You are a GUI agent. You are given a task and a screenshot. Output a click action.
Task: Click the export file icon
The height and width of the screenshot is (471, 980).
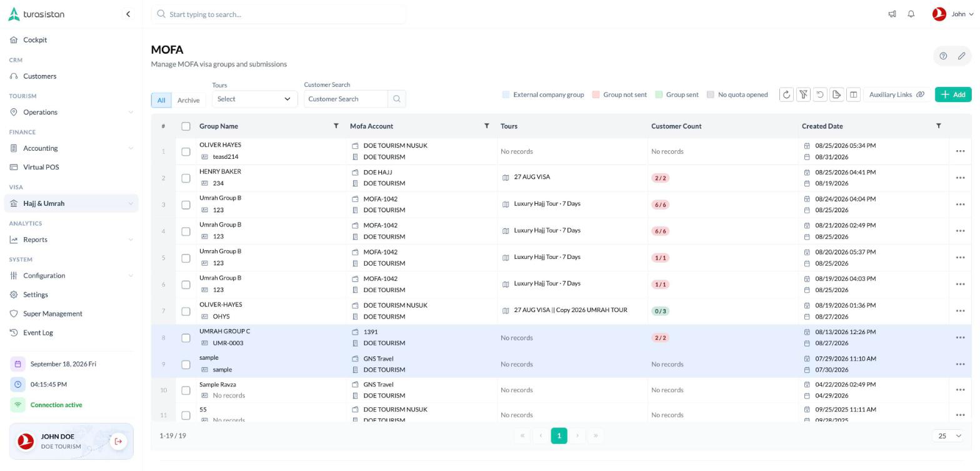click(x=837, y=94)
